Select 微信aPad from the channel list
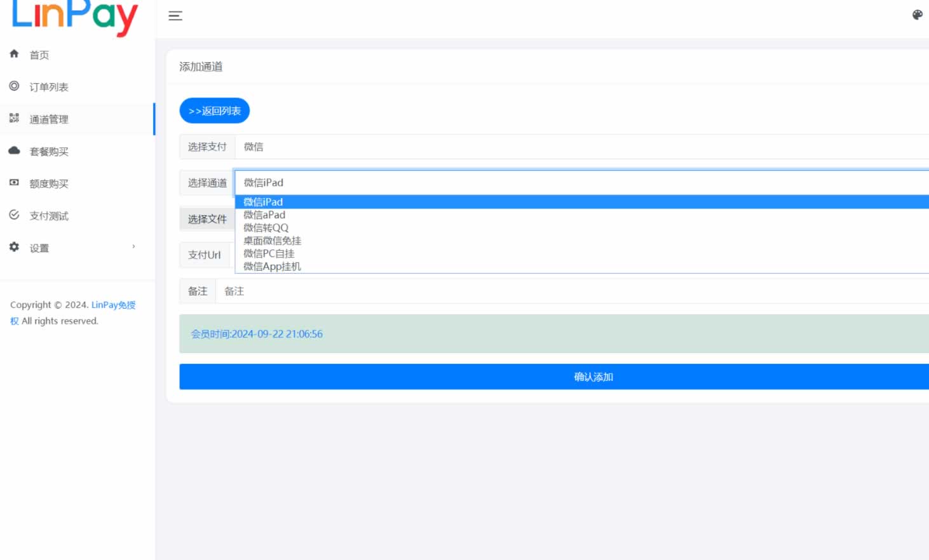 265,215
